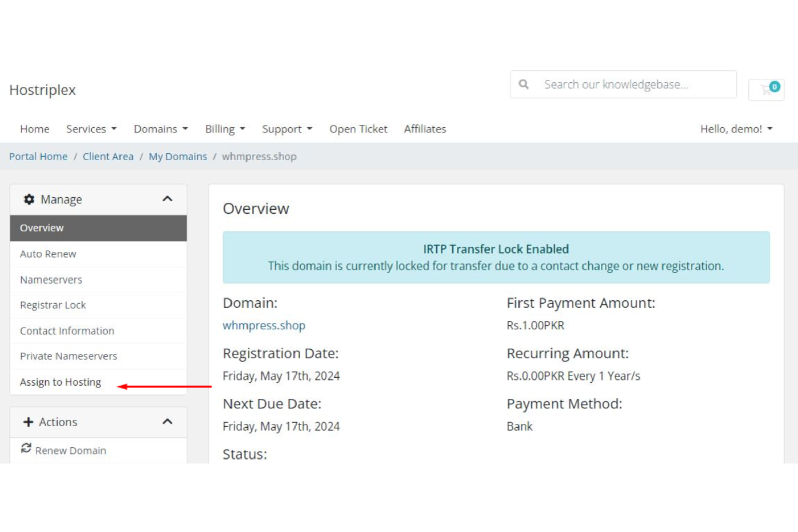
Task: Click the Actions plus icon
Action: point(28,422)
